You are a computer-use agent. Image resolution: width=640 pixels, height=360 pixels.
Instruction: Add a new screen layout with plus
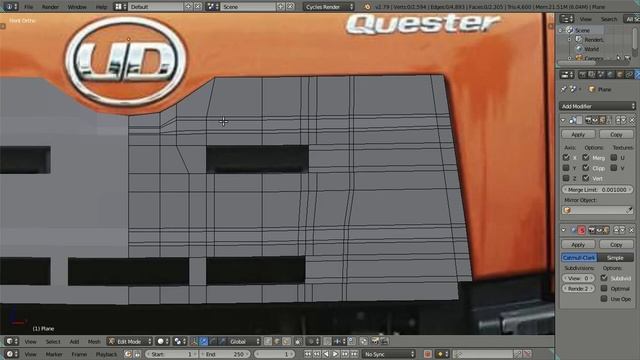[x=188, y=7]
